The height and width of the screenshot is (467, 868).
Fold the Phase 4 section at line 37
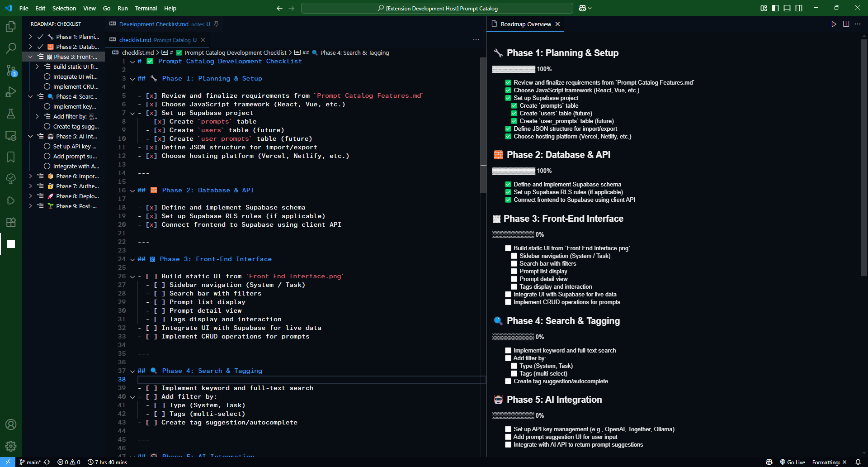point(132,371)
